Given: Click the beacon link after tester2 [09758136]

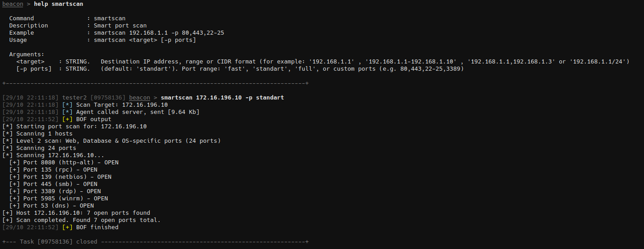Looking at the screenshot, I should click(x=139, y=98).
